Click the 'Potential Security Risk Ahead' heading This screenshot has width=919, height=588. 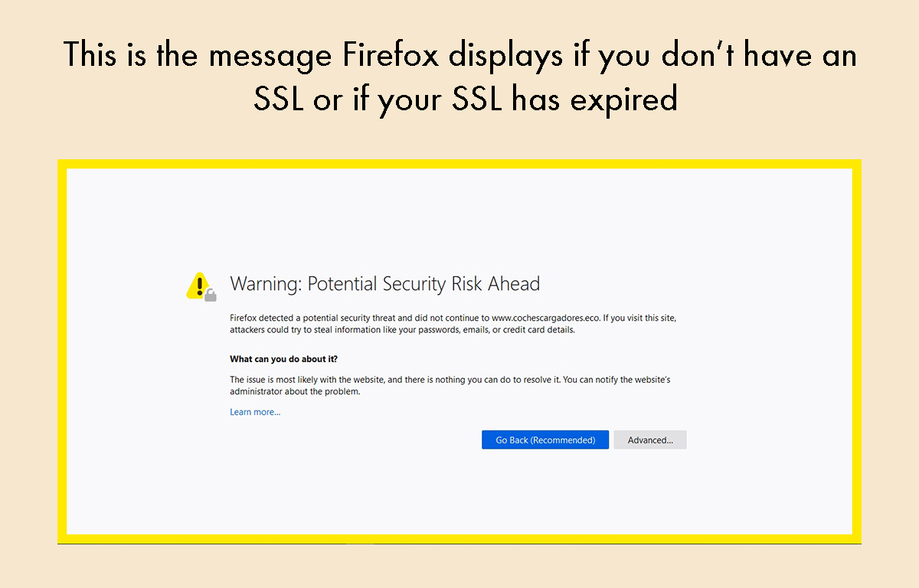[424, 284]
